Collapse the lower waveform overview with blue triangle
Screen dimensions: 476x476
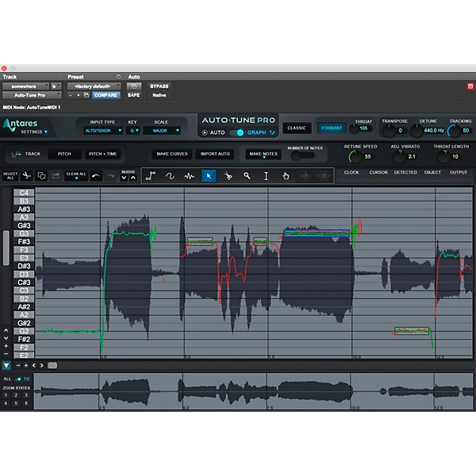point(6,366)
